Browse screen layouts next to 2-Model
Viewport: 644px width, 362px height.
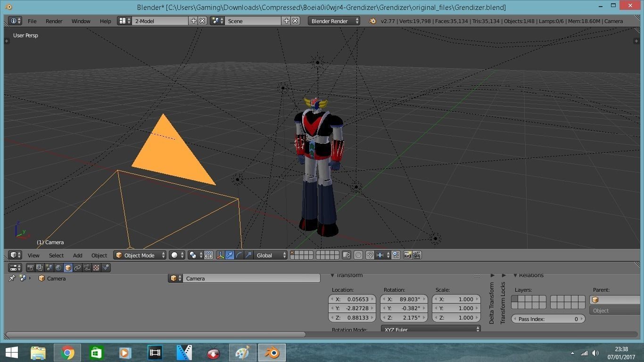[x=124, y=21]
